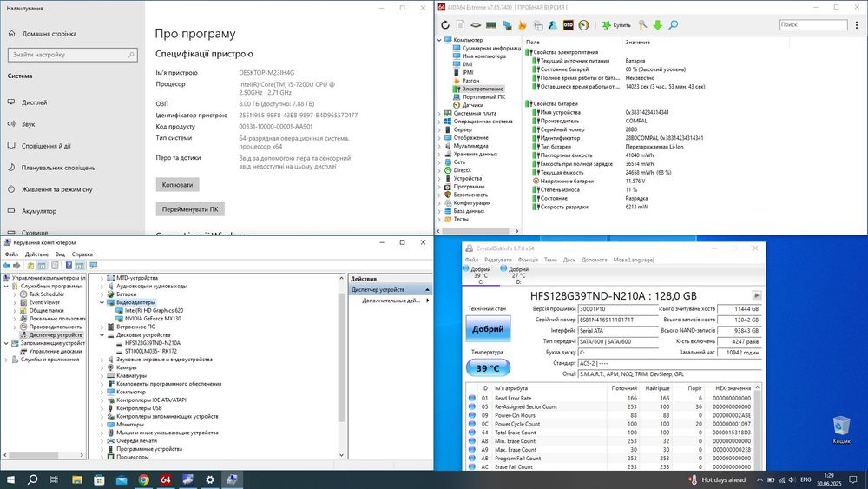This screenshot has height=489, width=868.
Task: Expand Службы и приложения in the left tree
Action: (4, 359)
